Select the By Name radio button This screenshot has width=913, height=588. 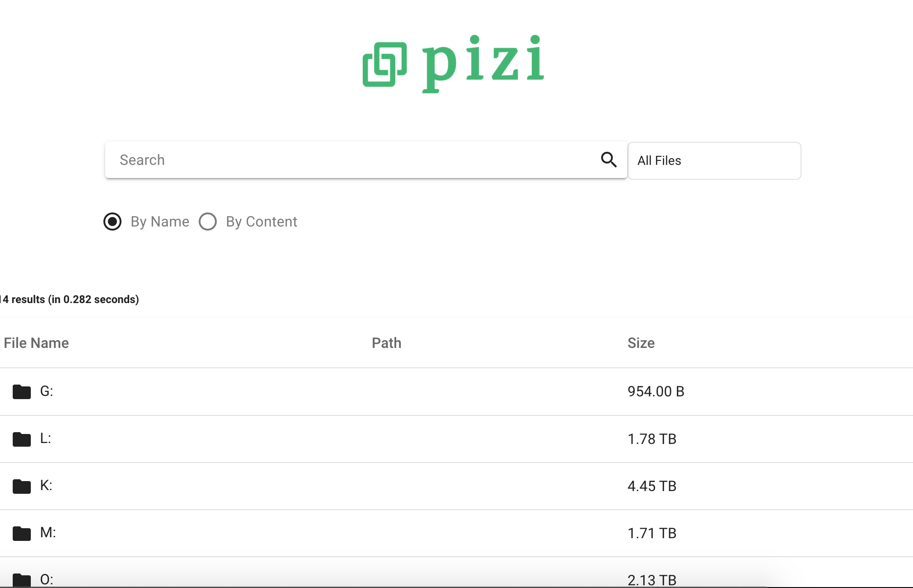pos(112,222)
